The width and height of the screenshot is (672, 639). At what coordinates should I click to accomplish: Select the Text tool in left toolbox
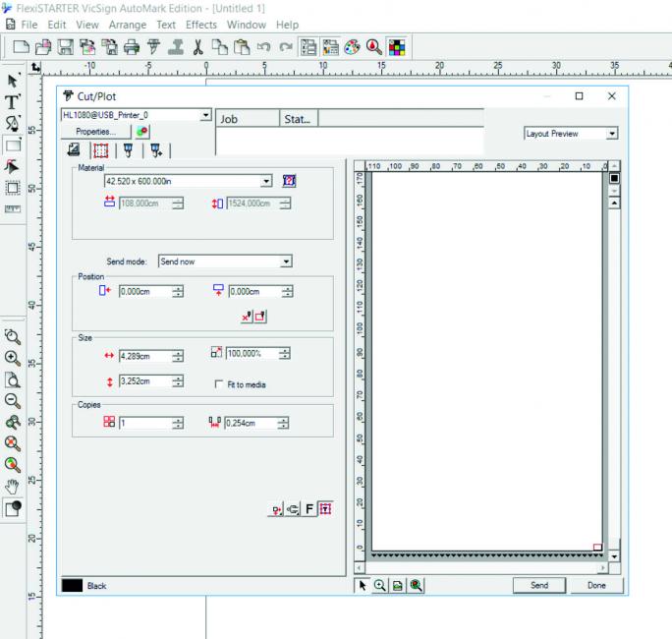(x=13, y=101)
